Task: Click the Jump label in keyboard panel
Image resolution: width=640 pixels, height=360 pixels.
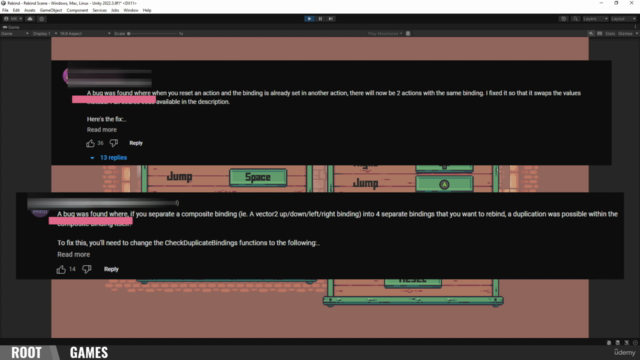Action: point(179,177)
